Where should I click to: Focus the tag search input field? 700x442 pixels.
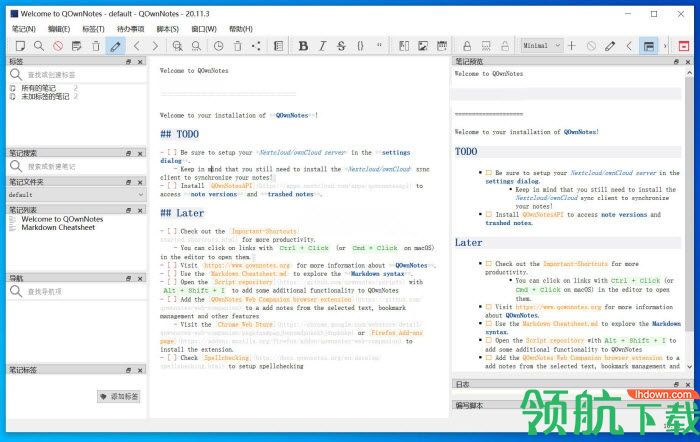[x=85, y=75]
